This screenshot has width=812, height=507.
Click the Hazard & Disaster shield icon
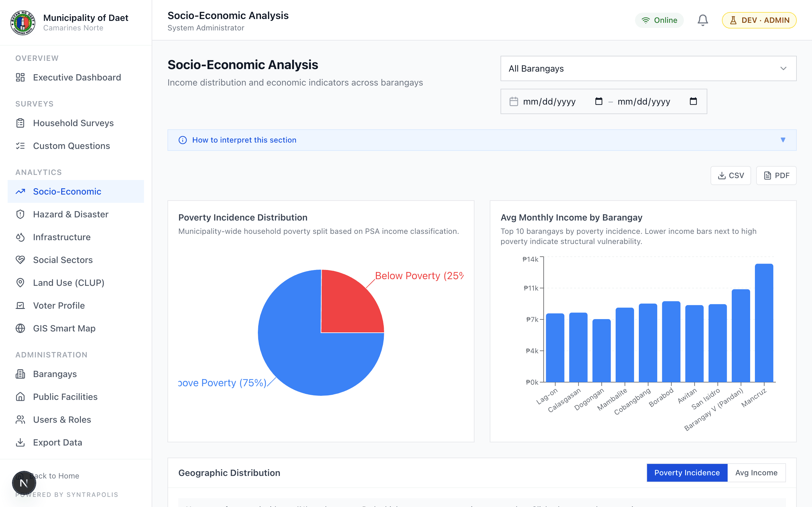click(x=21, y=214)
